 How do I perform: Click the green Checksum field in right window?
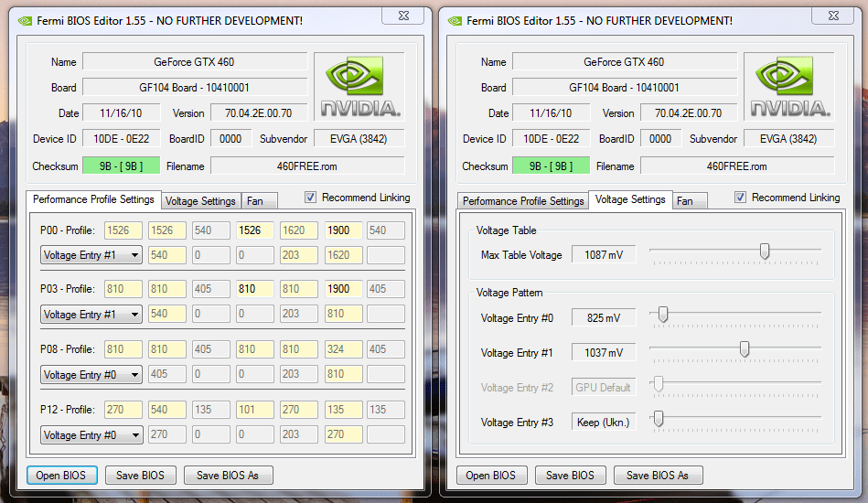click(x=551, y=166)
